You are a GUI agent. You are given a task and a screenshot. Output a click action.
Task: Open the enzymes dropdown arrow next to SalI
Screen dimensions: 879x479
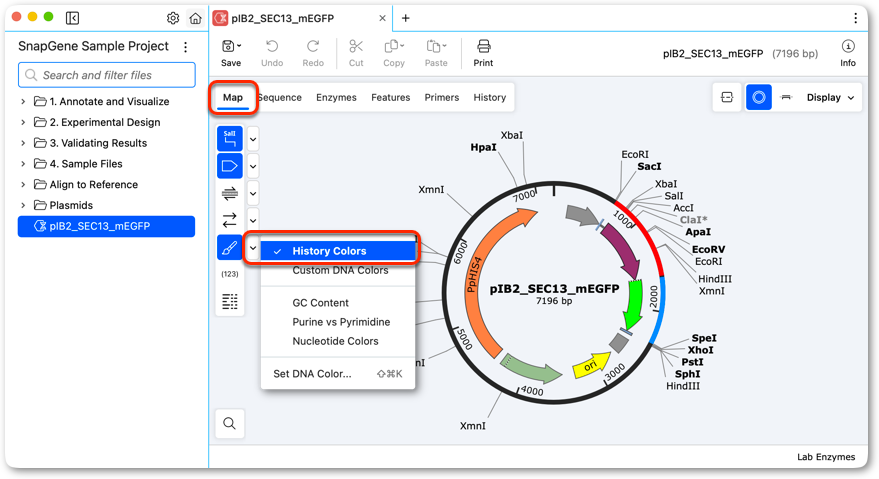pos(253,139)
